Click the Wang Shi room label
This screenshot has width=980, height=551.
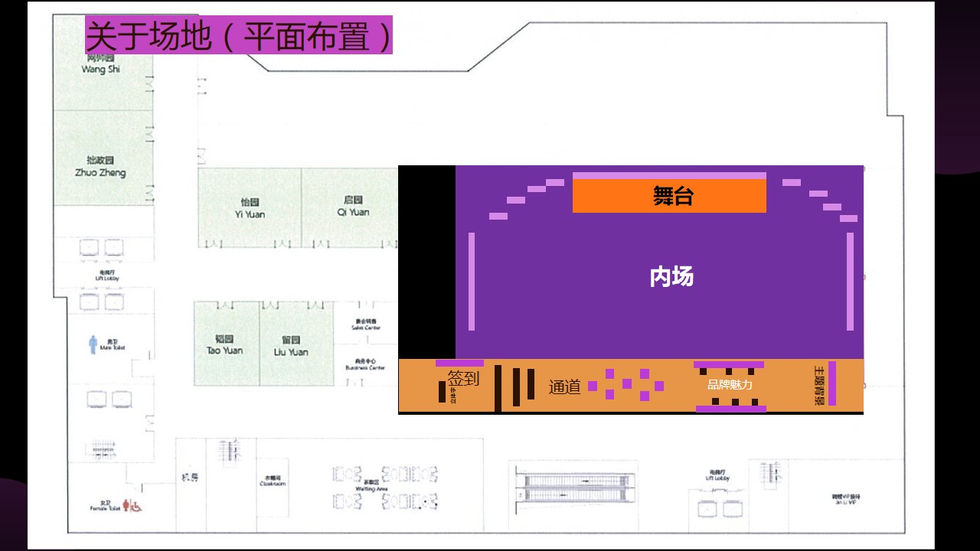[x=100, y=64]
